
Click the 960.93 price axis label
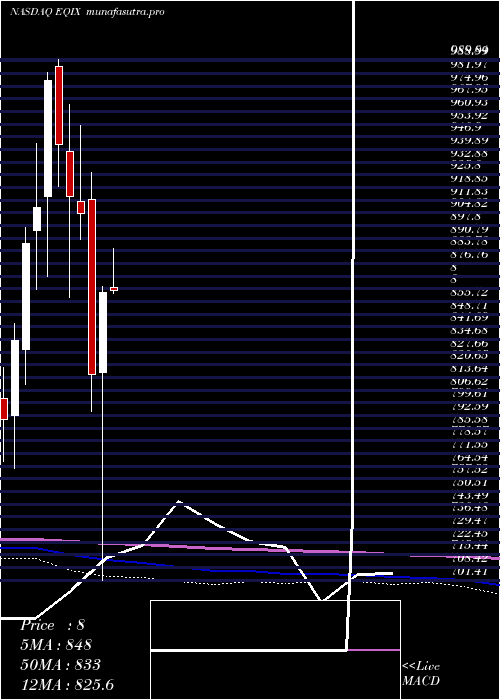(x=469, y=103)
